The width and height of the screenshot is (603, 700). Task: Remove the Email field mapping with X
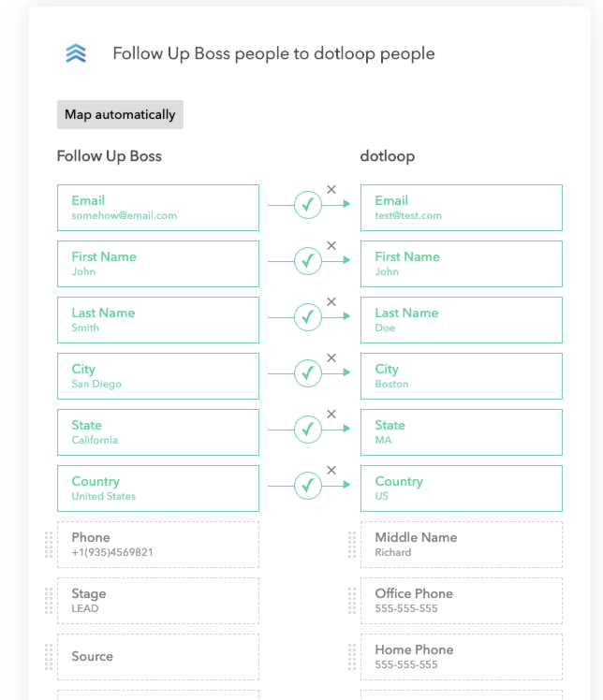click(331, 190)
